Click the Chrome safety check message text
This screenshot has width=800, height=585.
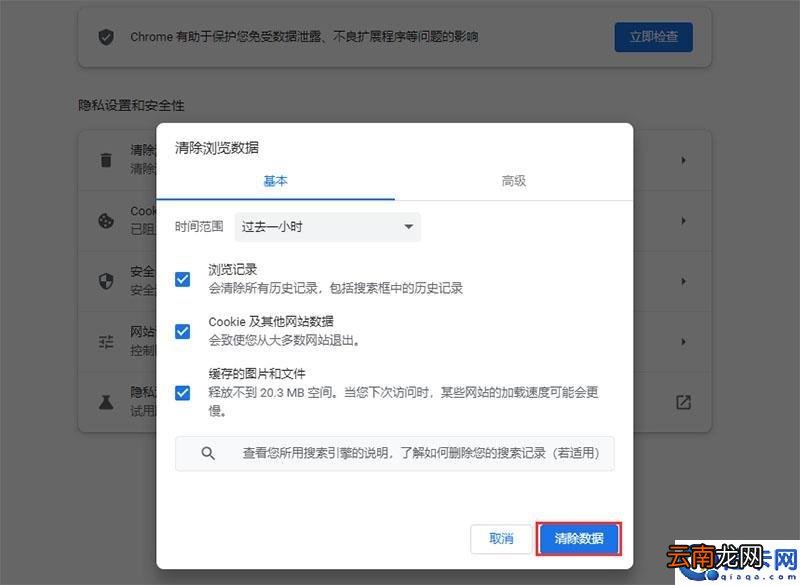pos(304,37)
